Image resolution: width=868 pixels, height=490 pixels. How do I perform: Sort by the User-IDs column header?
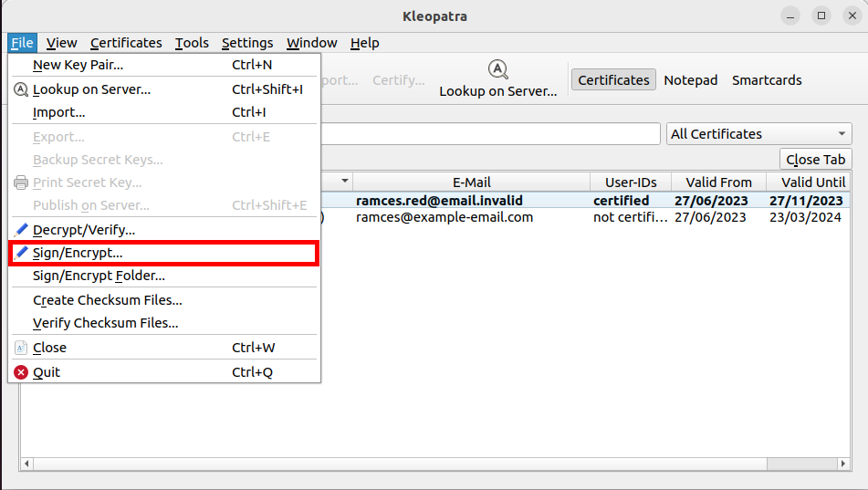631,182
